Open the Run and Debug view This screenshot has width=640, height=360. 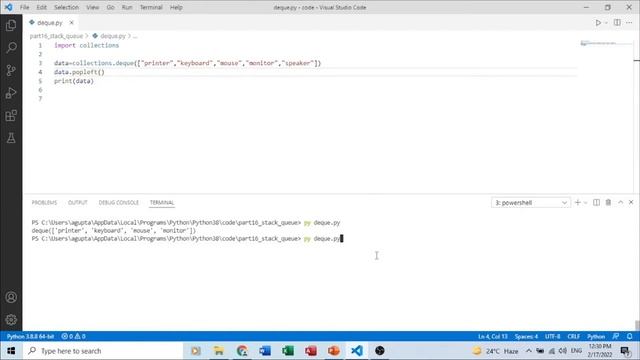[11, 93]
